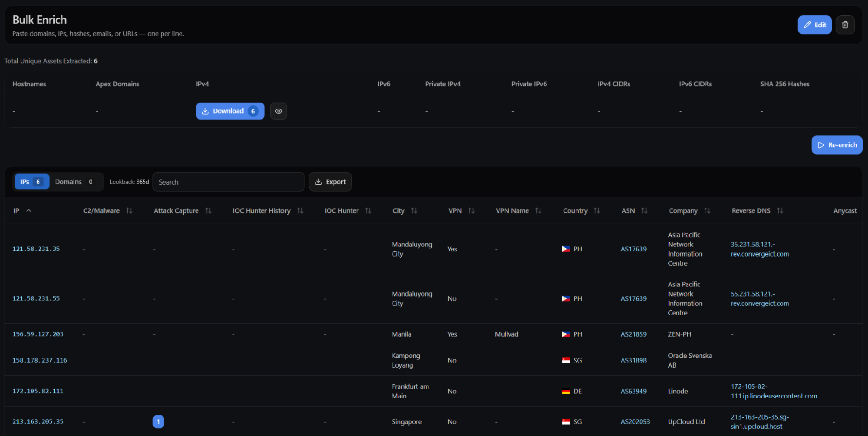Screen dimensions: 868x436
Task: Sort by the C2/Malware column arrows
Action: tap(129, 211)
